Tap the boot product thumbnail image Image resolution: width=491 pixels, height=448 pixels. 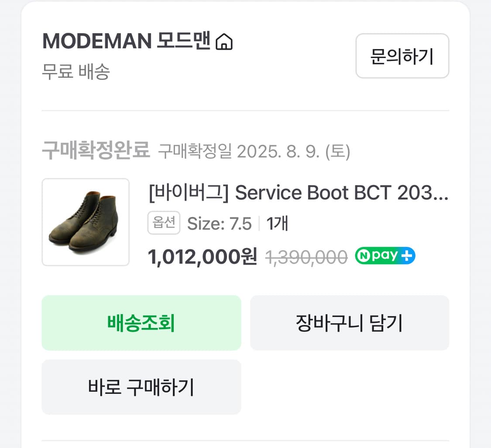pyautogui.click(x=86, y=222)
